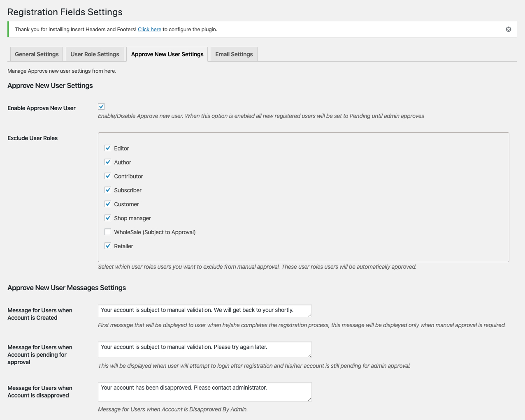The image size is (525, 420).
Task: Check the WholeSale (Subject to Approval) checkbox
Action: point(108,232)
